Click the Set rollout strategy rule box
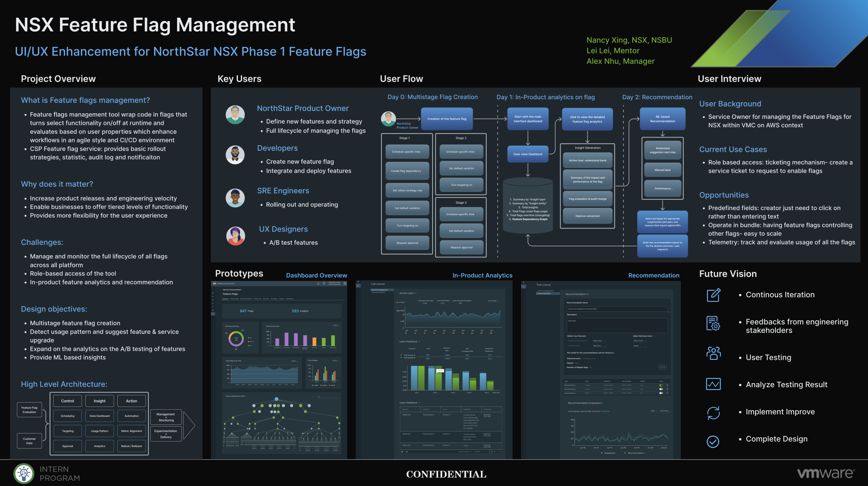This screenshot has height=486, width=868. click(407, 190)
